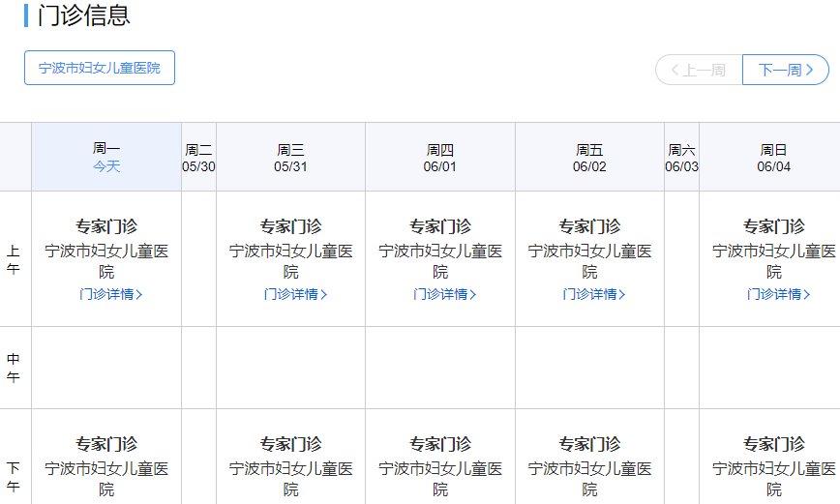This screenshot has height=504, width=840.
Task: Click the 门诊信息 section heading
Action: (x=83, y=15)
